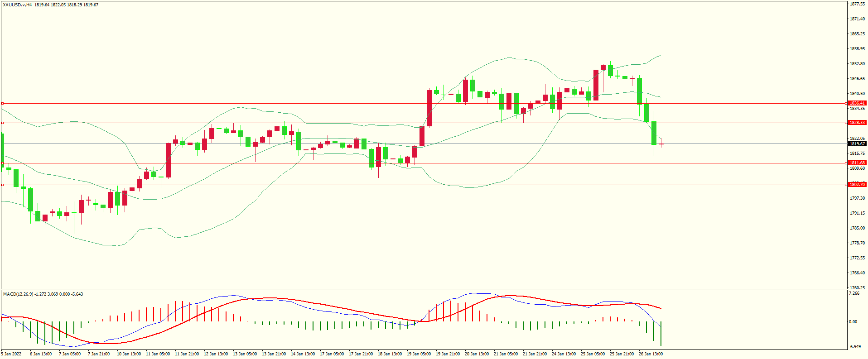Click the 19 Jan 21:00 time label
This screenshot has height=359, width=868.
pos(448,354)
